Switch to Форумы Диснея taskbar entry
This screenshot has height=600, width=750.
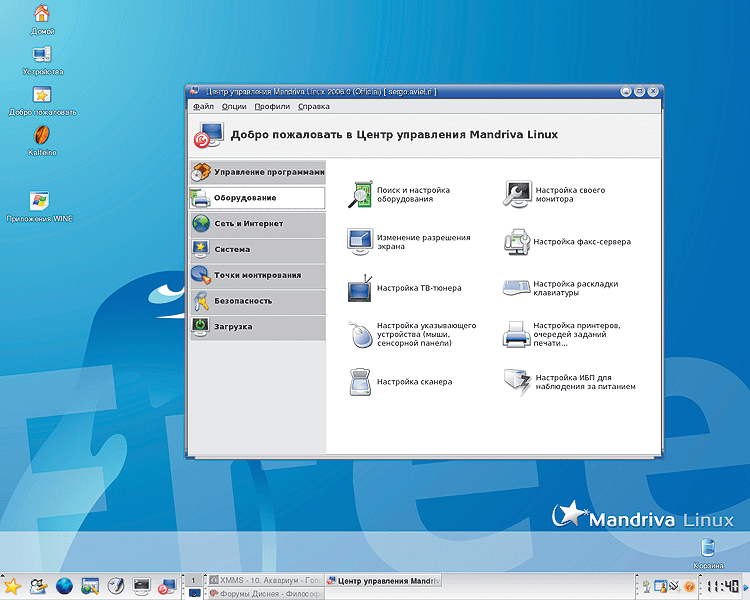pyautogui.click(x=266, y=593)
